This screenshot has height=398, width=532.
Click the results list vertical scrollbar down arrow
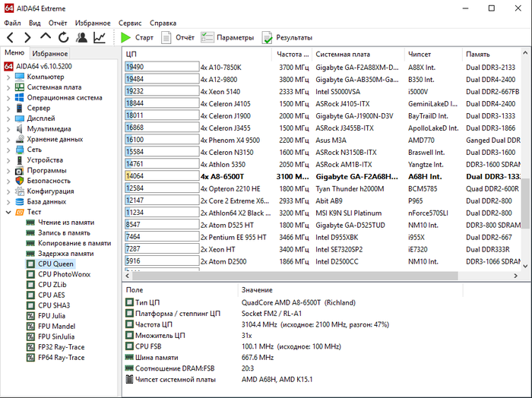pos(525,266)
